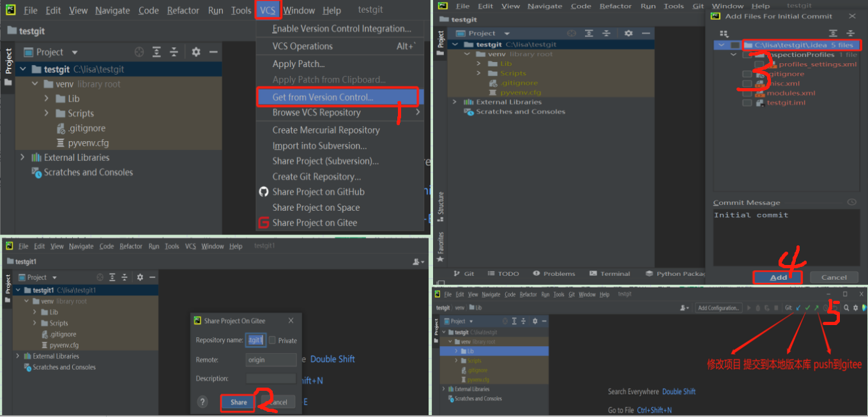Click Update Project blue arrow in Git toolbar
Viewport: 868px width, 417px height.
[x=798, y=308]
